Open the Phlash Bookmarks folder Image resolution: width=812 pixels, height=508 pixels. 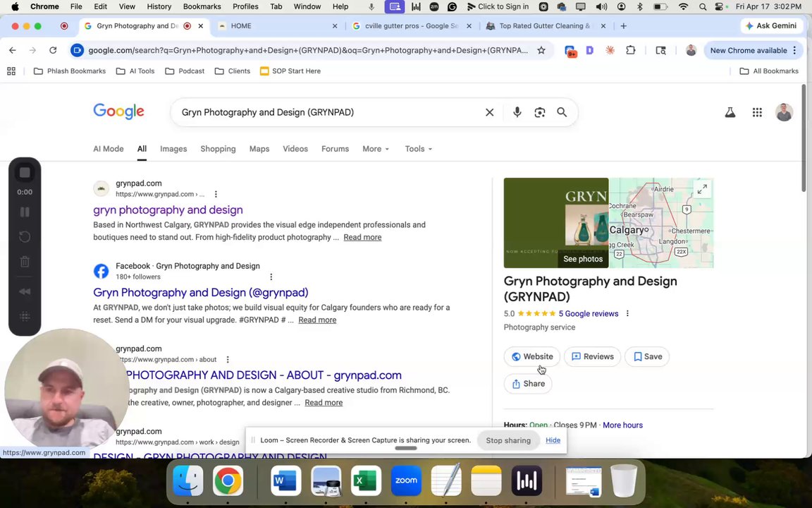pyautogui.click(x=69, y=71)
